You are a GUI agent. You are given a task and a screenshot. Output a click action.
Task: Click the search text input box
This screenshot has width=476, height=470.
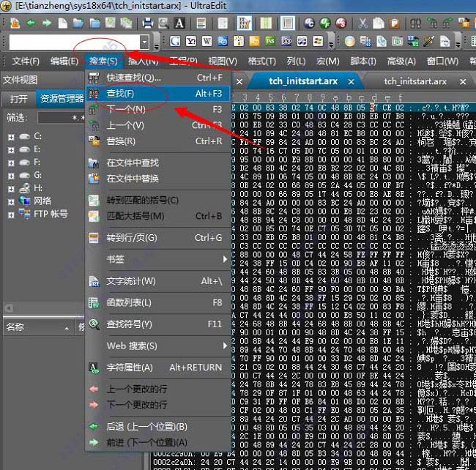pyautogui.click(x=75, y=42)
